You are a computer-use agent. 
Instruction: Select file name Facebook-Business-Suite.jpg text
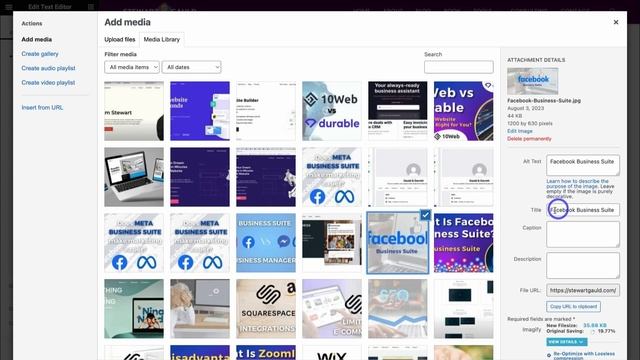(544, 100)
